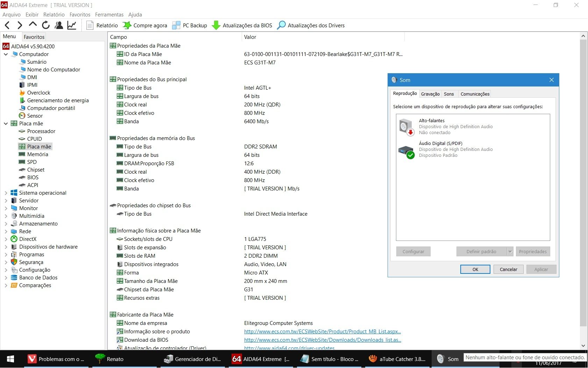
Task: Collapse the Computador tree node
Action: (x=6, y=54)
